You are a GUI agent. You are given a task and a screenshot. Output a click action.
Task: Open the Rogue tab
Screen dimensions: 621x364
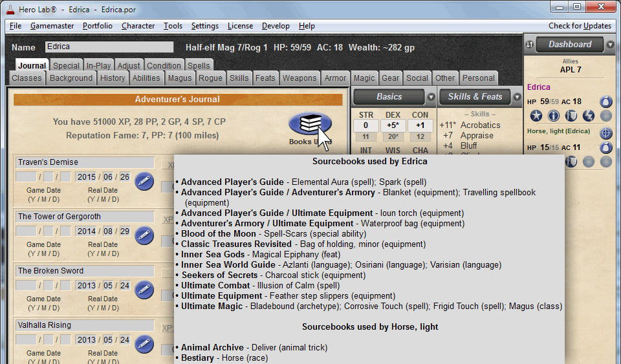[210, 78]
